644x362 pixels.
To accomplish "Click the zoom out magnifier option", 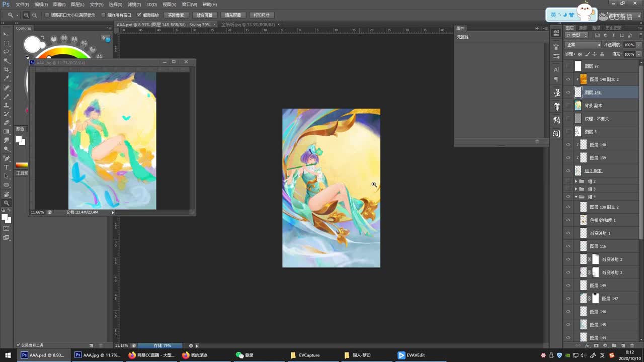I will pyautogui.click(x=34, y=15).
